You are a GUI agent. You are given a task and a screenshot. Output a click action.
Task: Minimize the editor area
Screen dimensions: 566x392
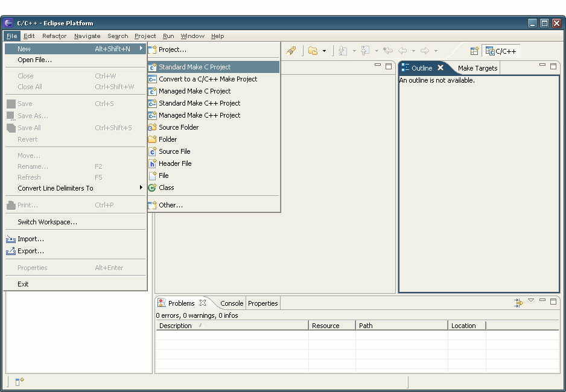(378, 65)
